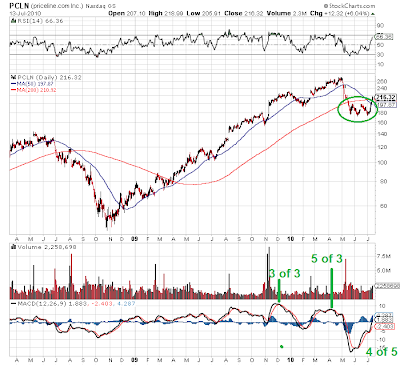Click the chart date '13-Jul-2010'
The height and width of the screenshot is (365, 400).
[x=25, y=13]
